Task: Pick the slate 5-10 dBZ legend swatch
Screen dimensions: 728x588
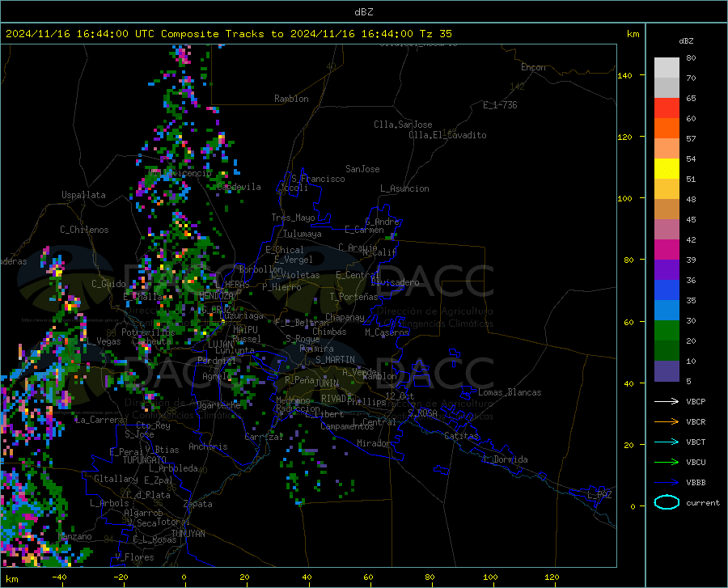Action: coord(667,370)
